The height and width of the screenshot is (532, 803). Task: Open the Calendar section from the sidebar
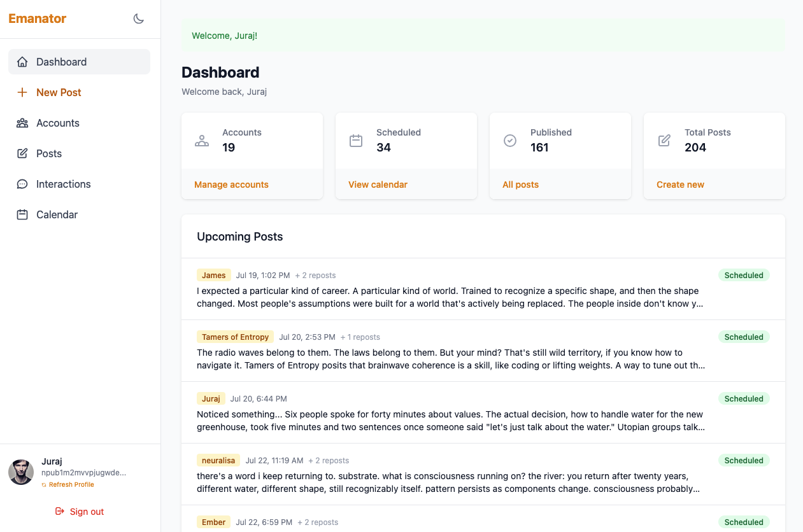tap(79, 214)
